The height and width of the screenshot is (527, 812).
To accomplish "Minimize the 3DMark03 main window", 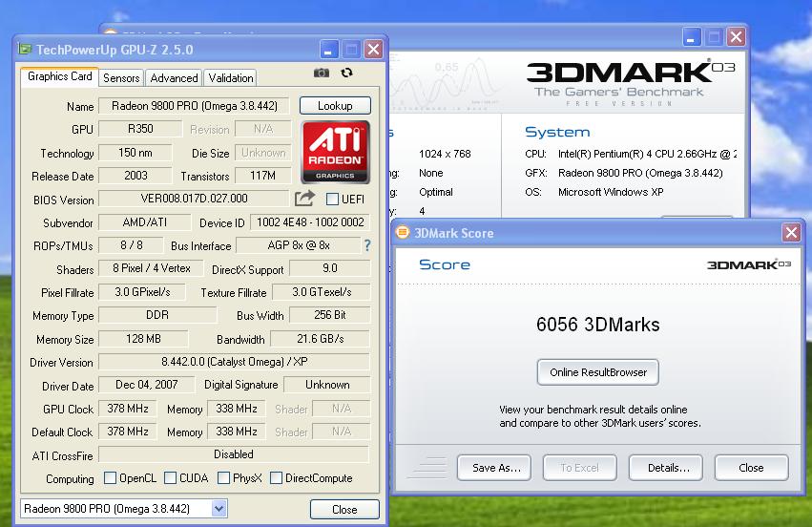I will pos(691,37).
